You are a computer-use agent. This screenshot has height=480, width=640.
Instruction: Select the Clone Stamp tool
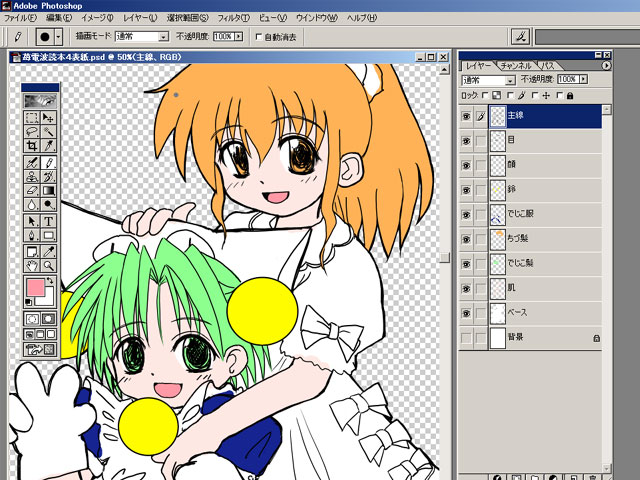tap(32, 177)
